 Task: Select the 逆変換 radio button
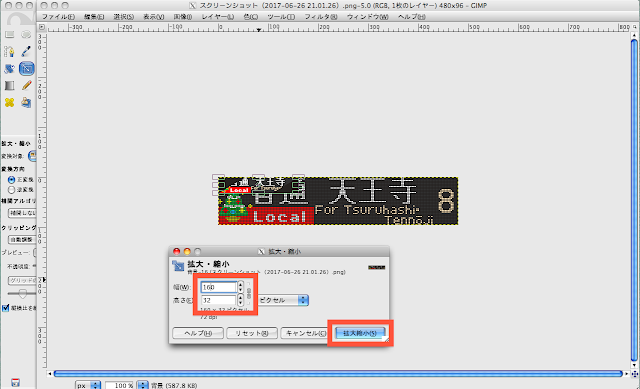(x=11, y=190)
